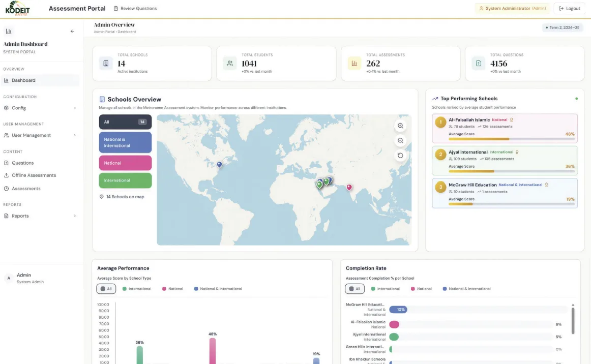Toggle International legend in Average Performance
This screenshot has height=364, width=591.
click(x=136, y=289)
